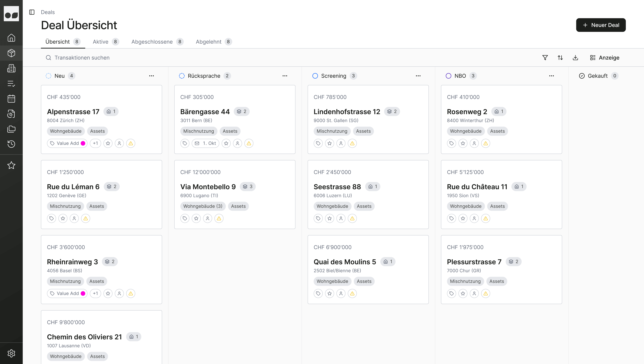Select the calendar icon in the sidebar

[11, 99]
